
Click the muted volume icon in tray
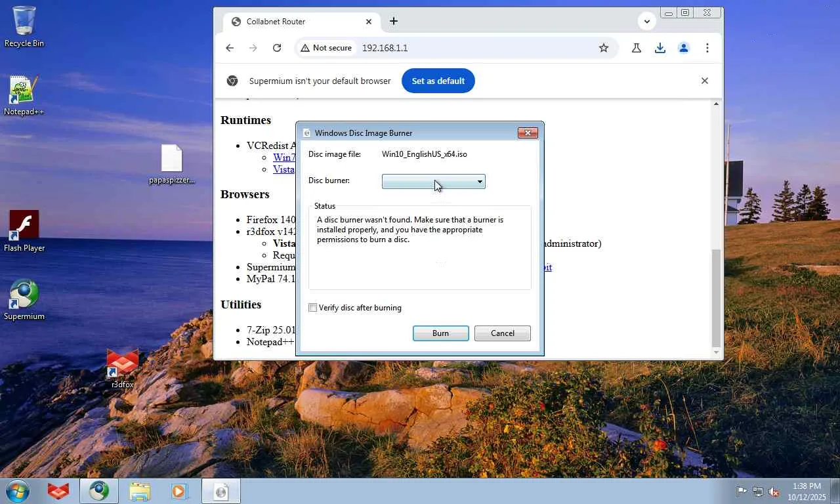774,491
